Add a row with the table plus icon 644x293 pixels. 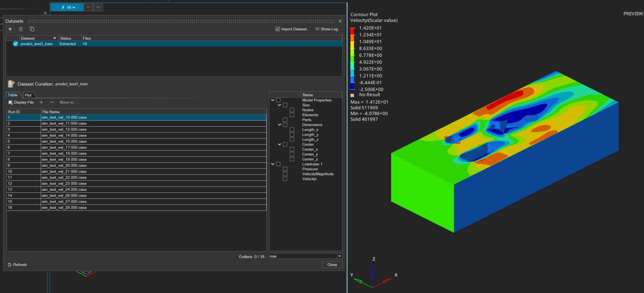point(41,102)
